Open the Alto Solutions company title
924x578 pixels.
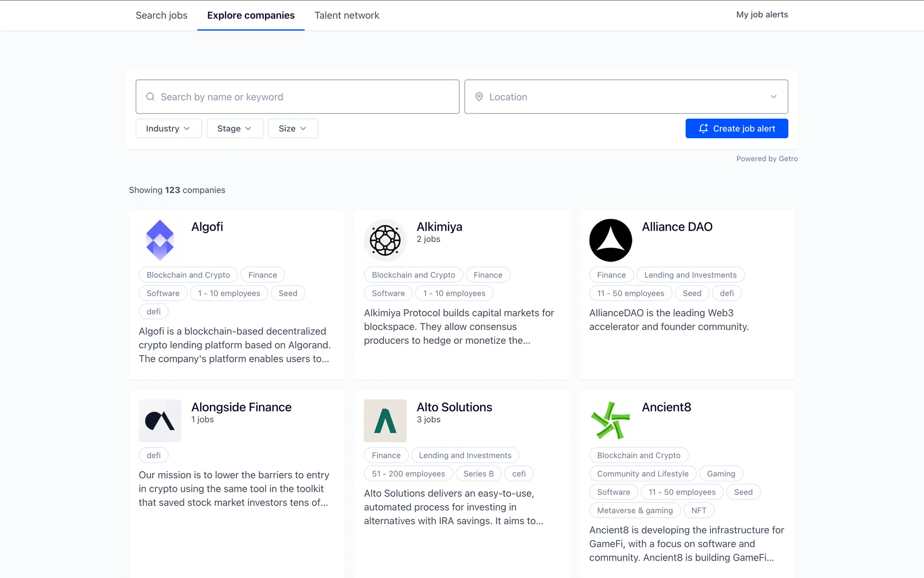tap(454, 407)
